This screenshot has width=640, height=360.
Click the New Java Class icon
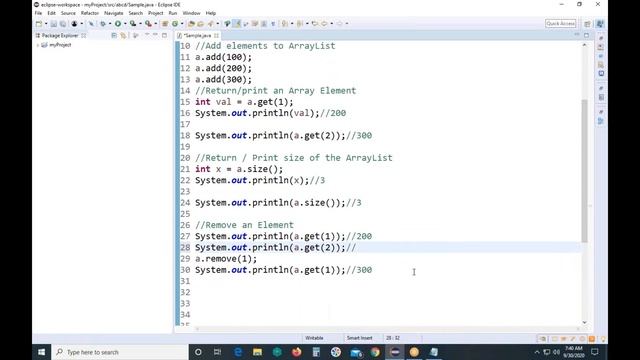pos(175,24)
